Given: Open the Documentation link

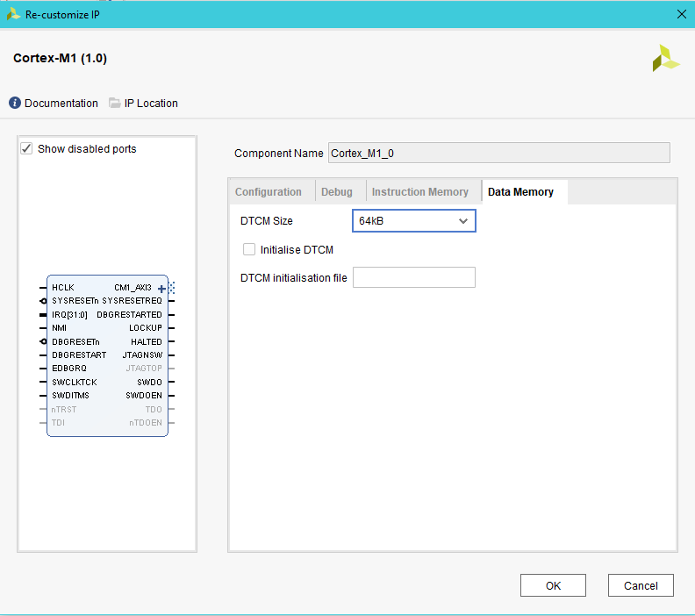Looking at the screenshot, I should click(61, 104).
